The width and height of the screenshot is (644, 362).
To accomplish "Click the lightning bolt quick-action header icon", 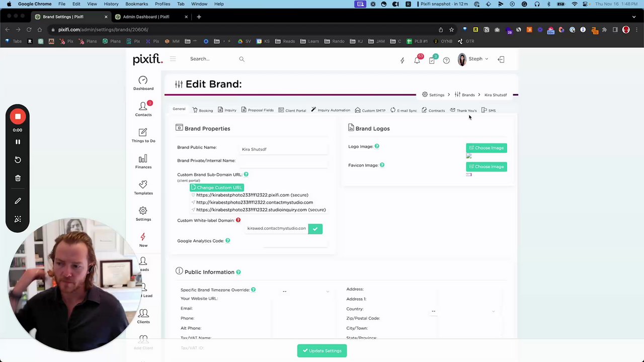I will point(402,60).
